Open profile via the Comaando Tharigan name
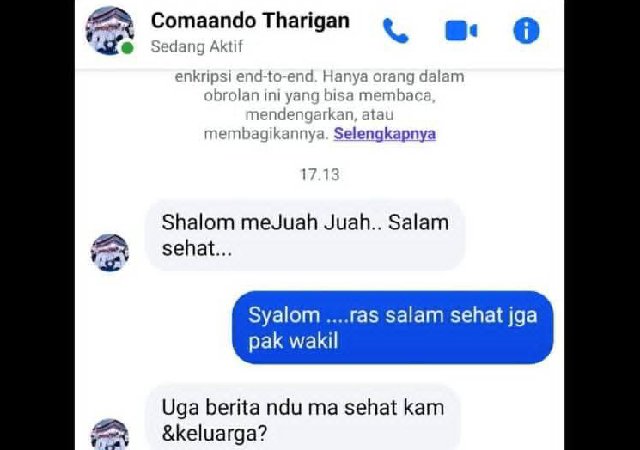 250,20
